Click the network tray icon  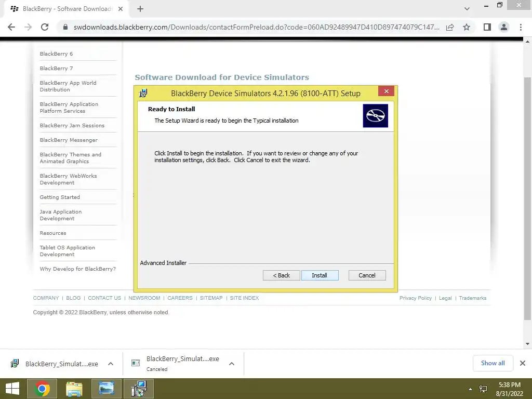[483, 389]
